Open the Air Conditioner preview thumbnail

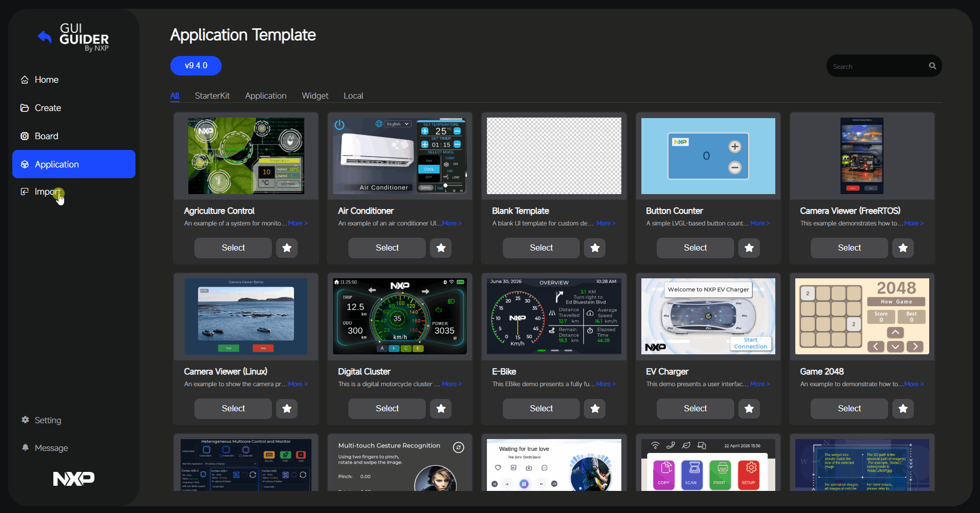pos(400,156)
